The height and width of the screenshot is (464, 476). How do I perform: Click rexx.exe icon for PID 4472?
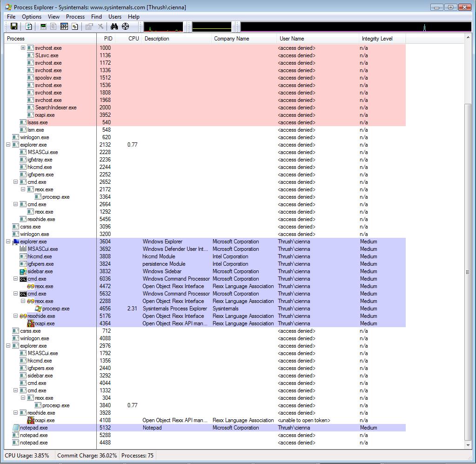coord(31,286)
